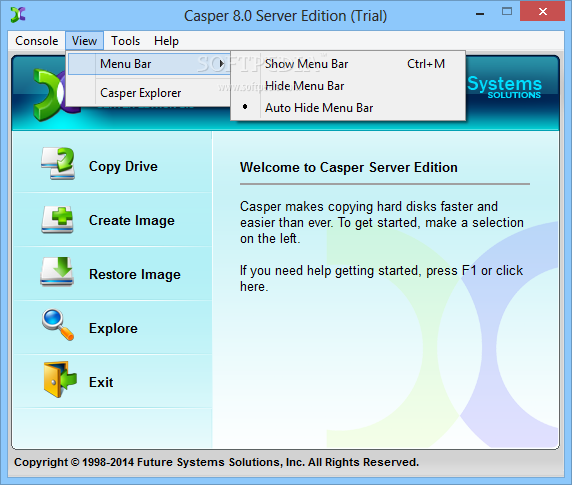Select Hide Menu Bar option
This screenshot has height=485, width=572.
coord(348,86)
